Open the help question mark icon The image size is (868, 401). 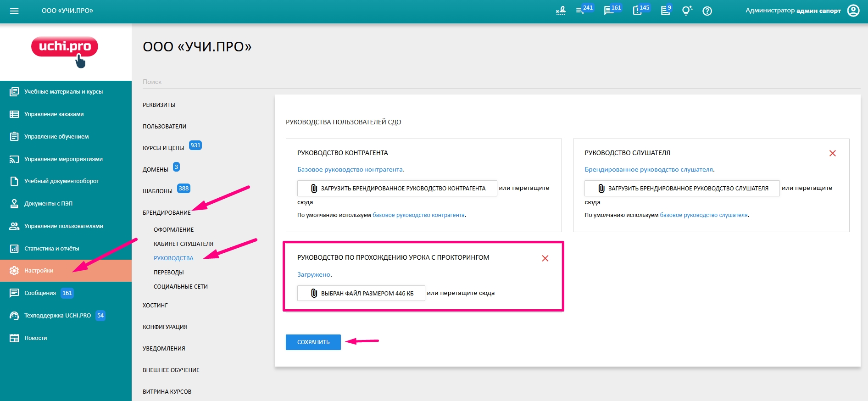pos(707,11)
